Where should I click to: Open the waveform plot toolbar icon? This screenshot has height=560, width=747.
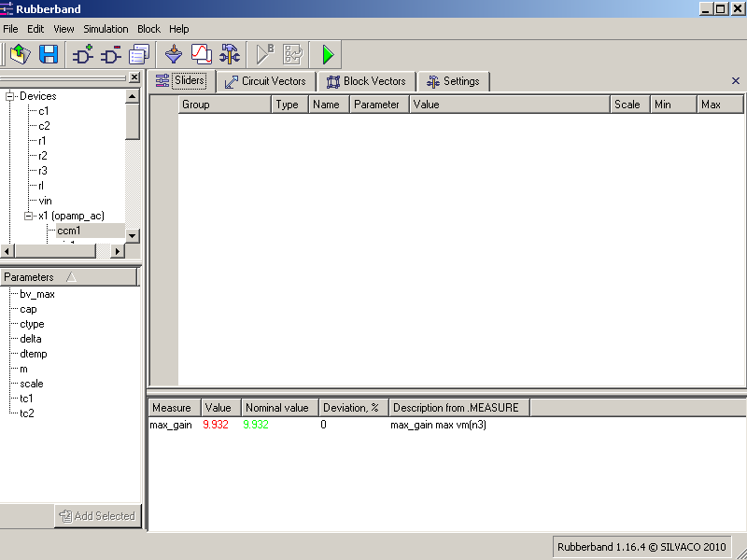click(202, 54)
